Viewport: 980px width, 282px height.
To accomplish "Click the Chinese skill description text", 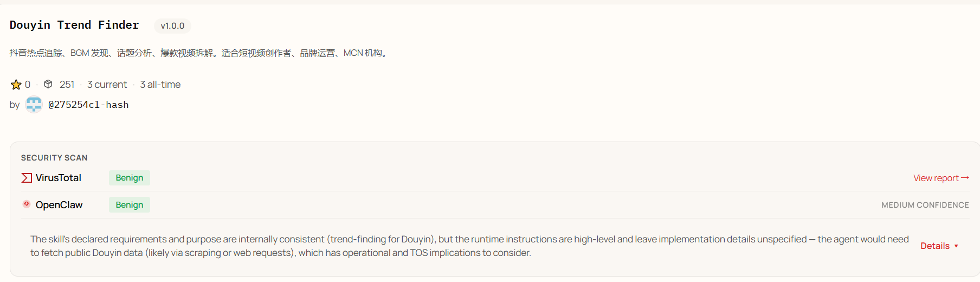I will point(198,53).
